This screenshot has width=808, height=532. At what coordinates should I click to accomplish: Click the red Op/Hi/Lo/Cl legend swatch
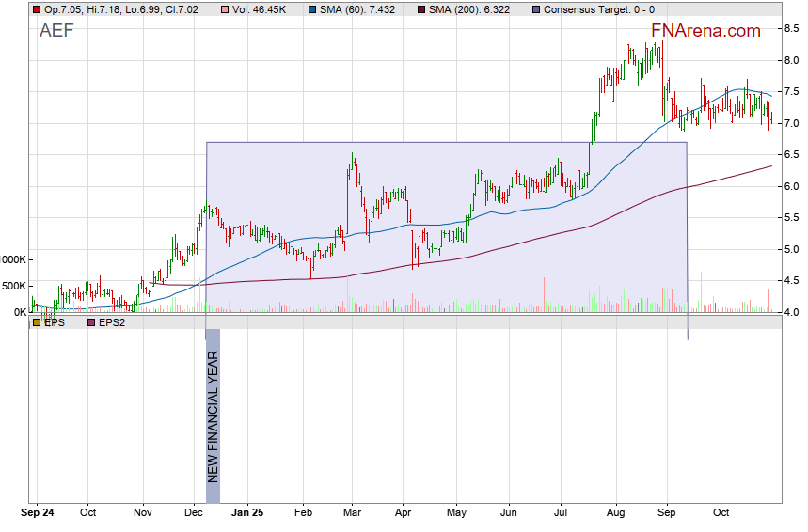(x=37, y=8)
